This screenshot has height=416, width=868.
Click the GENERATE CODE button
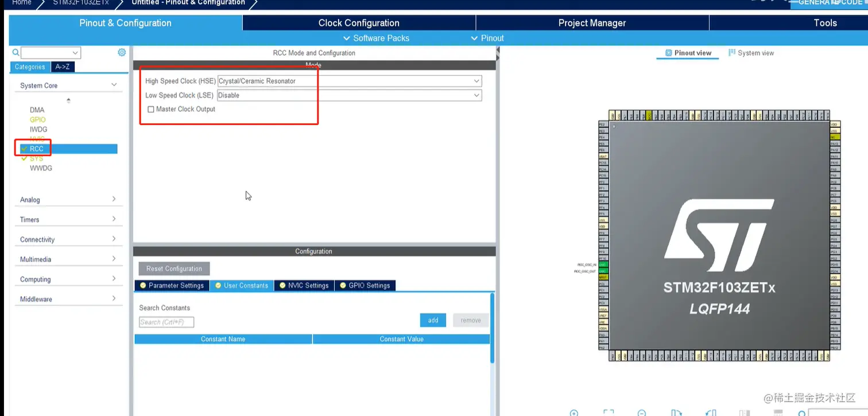(830, 3)
